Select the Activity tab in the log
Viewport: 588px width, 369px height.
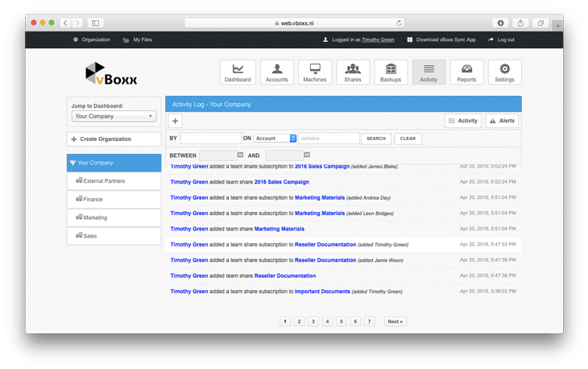click(x=462, y=121)
